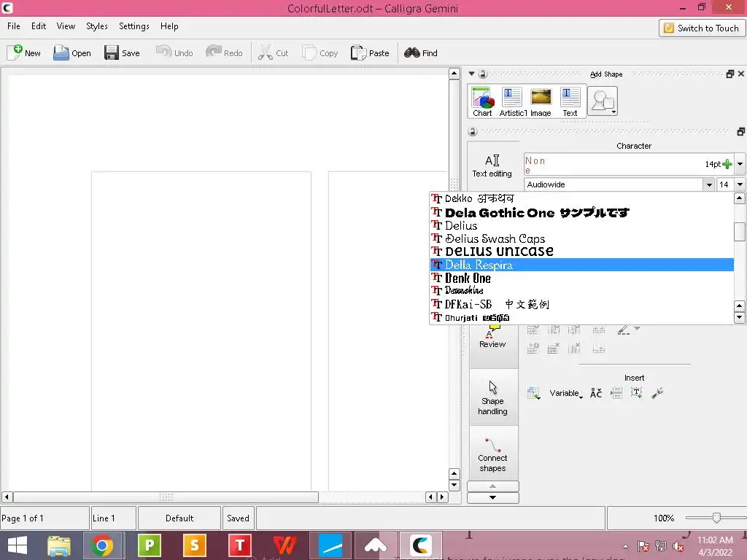The width and height of the screenshot is (747, 560).
Task: Click the muted volume tray icon
Action: coord(679,546)
